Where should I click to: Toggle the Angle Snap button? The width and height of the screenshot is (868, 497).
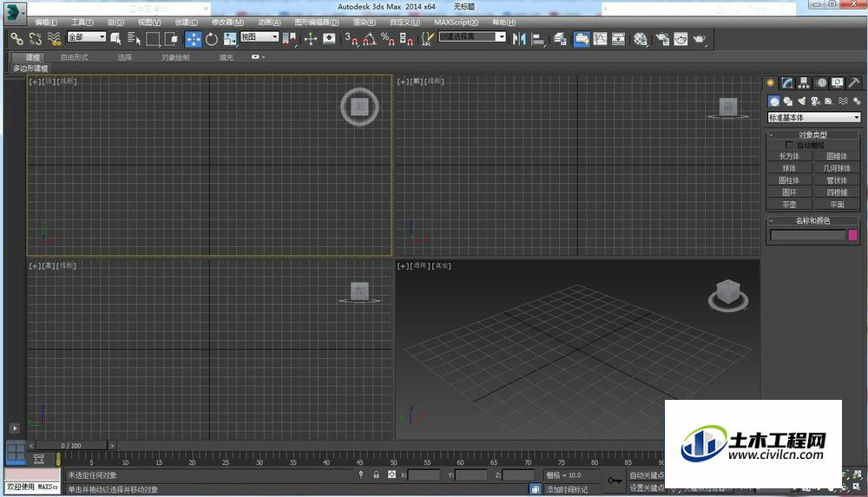370,39
